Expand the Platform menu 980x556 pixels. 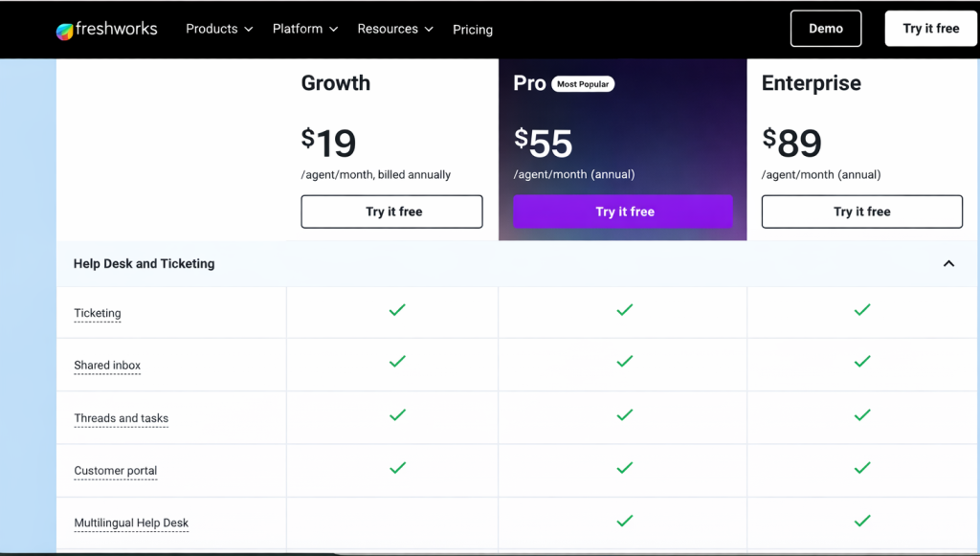click(304, 29)
